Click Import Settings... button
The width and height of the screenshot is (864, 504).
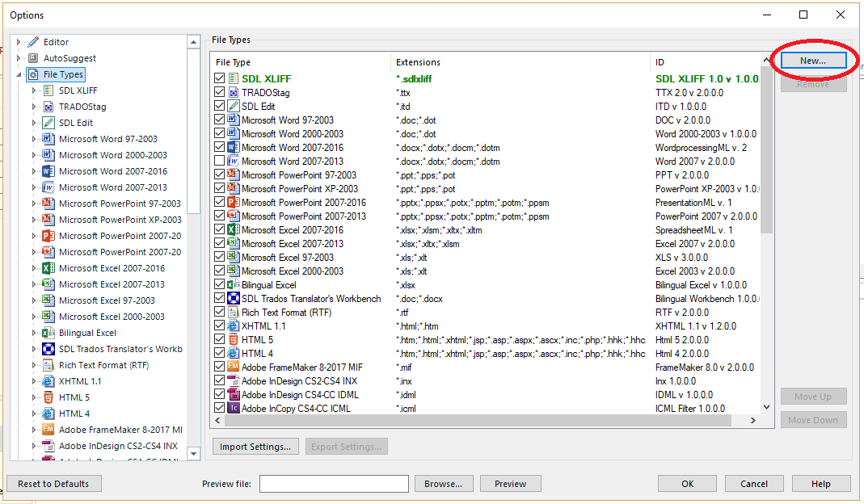click(x=255, y=447)
